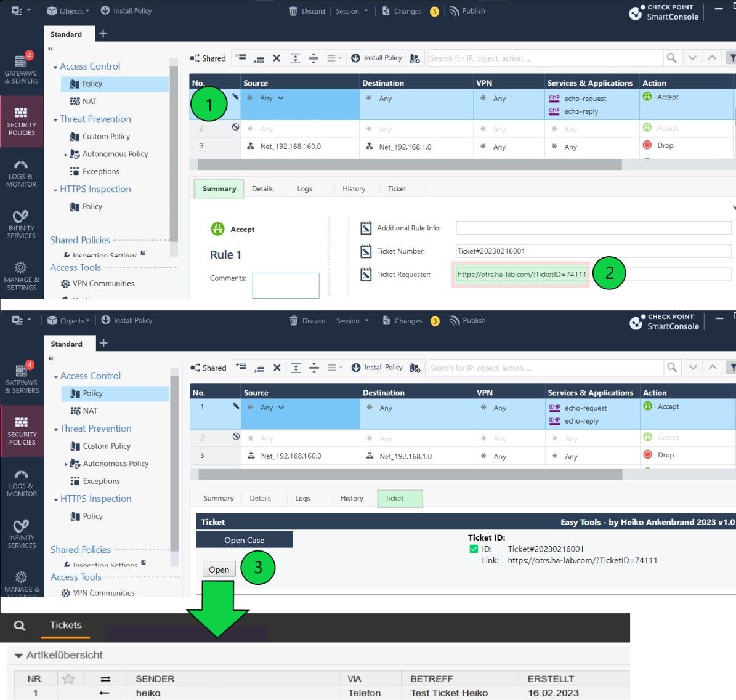Click Infinity Services icon in the upper console
Screen dimensions: 736x700
pyautogui.click(x=21, y=222)
